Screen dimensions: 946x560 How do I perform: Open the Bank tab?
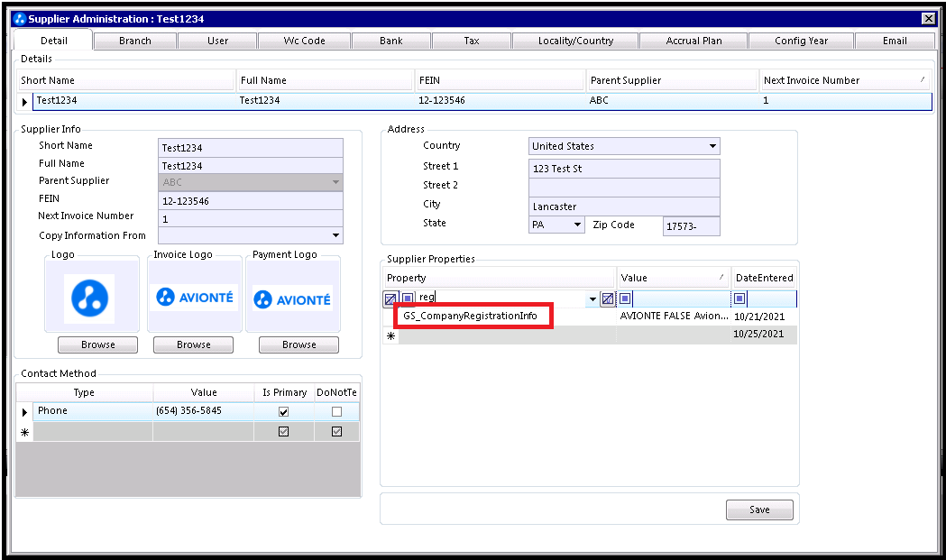pos(391,41)
